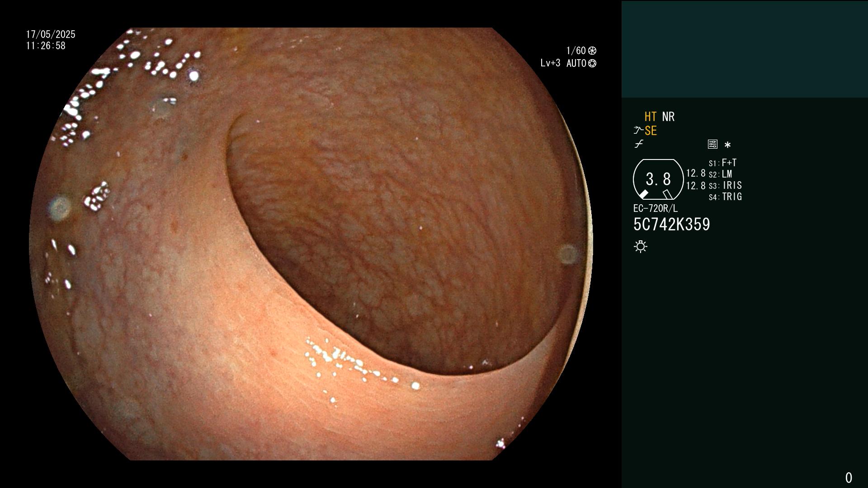Image resolution: width=868 pixels, height=488 pixels.
Task: Click the shutter speed wheel icon next to 1/60
Action: [x=592, y=51]
